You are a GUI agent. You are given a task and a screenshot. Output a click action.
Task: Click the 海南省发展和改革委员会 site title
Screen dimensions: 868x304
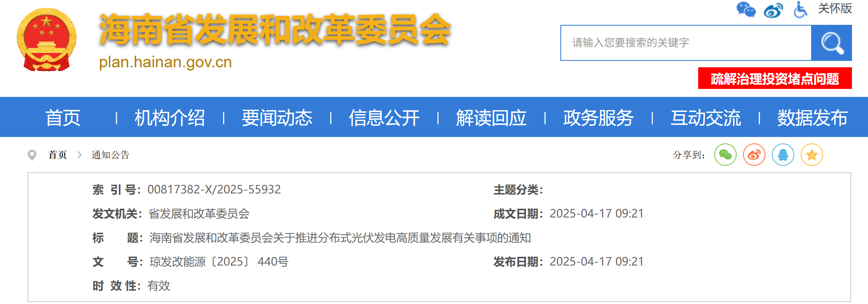click(275, 29)
